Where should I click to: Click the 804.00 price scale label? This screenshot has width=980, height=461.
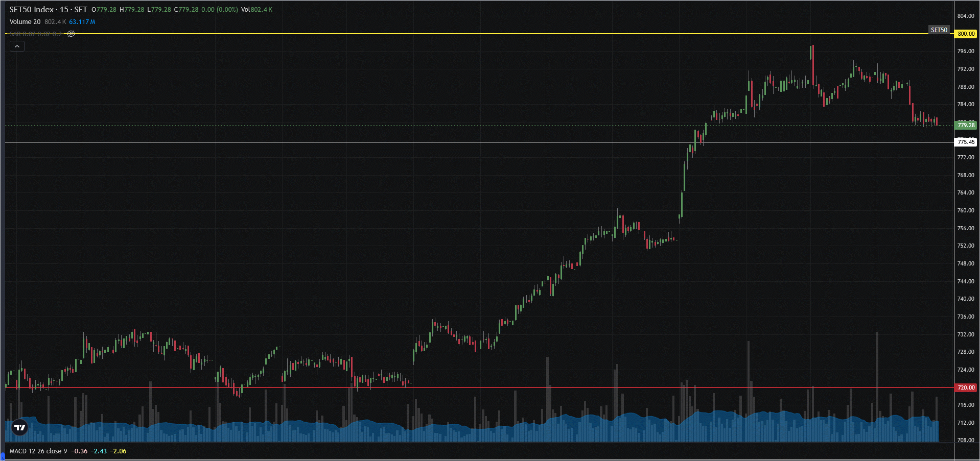[966, 16]
